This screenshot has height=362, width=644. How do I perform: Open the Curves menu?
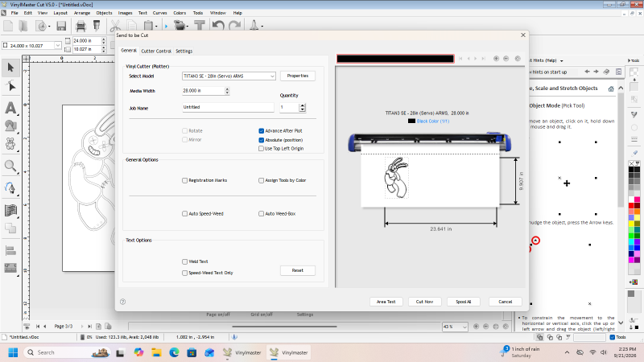tap(159, 13)
